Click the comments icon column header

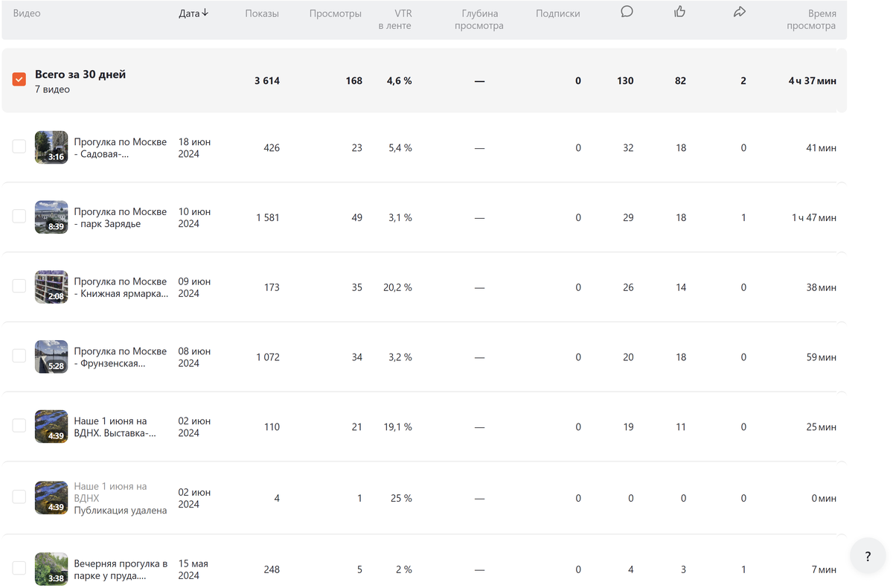627,12
